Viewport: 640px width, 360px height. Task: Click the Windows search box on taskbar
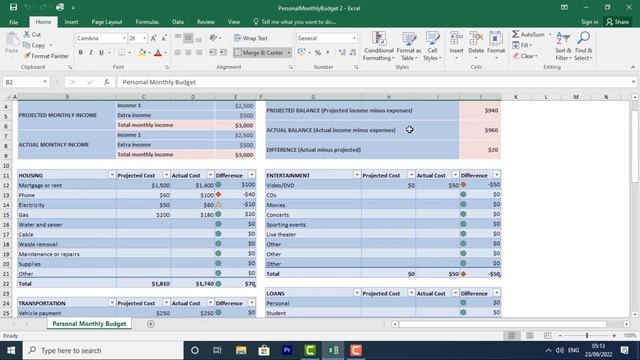[103, 350]
